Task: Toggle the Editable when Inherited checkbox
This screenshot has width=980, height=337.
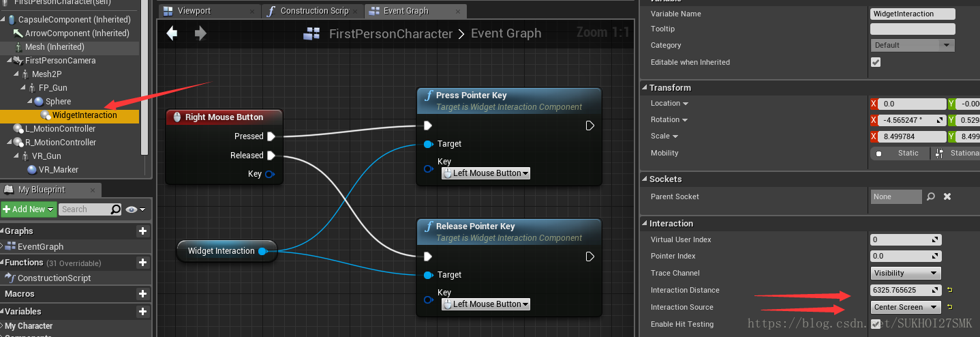Action: point(876,62)
